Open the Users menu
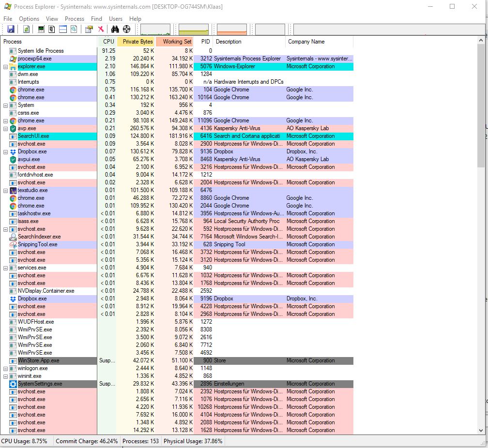This screenshot has height=448, width=488. click(115, 19)
